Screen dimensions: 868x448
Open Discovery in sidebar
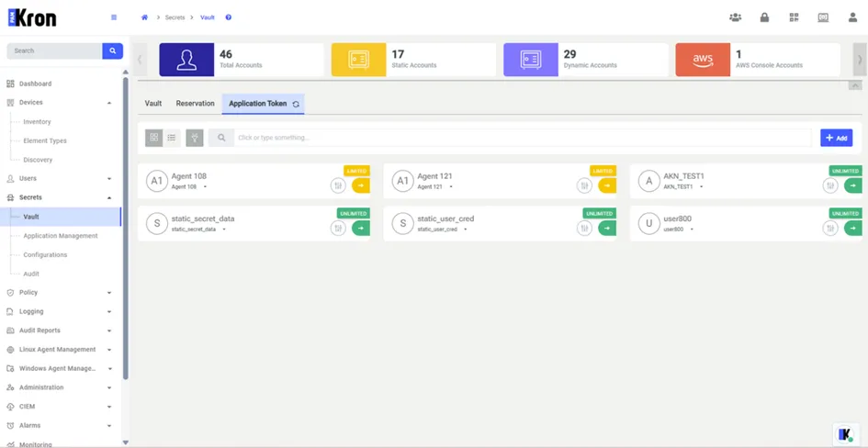click(x=38, y=160)
